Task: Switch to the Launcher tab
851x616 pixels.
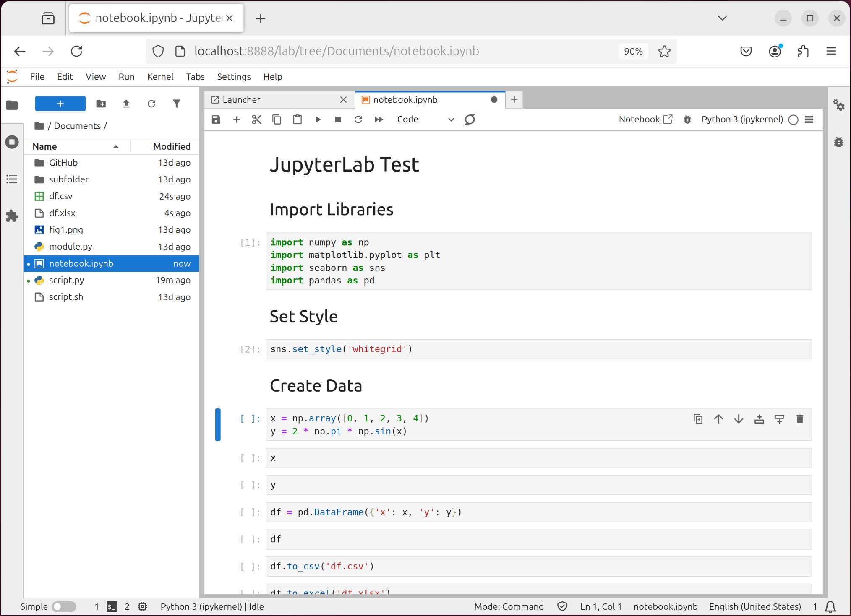Action: (280, 100)
